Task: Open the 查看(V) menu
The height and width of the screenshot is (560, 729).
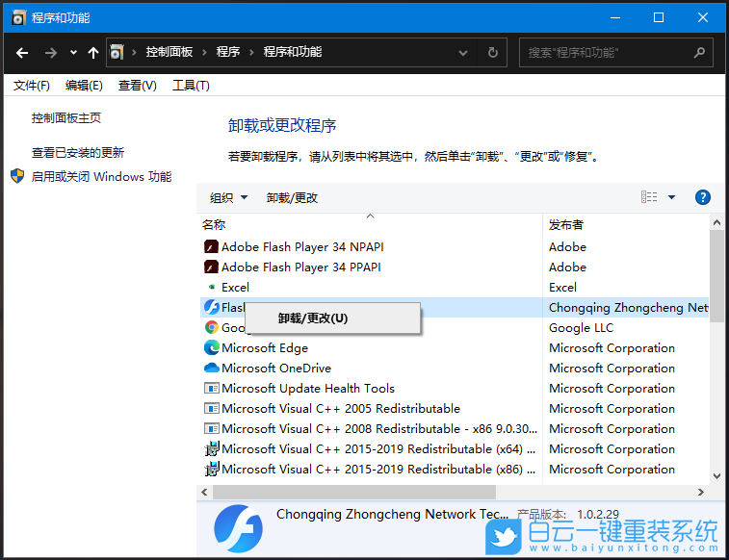Action: (137, 86)
